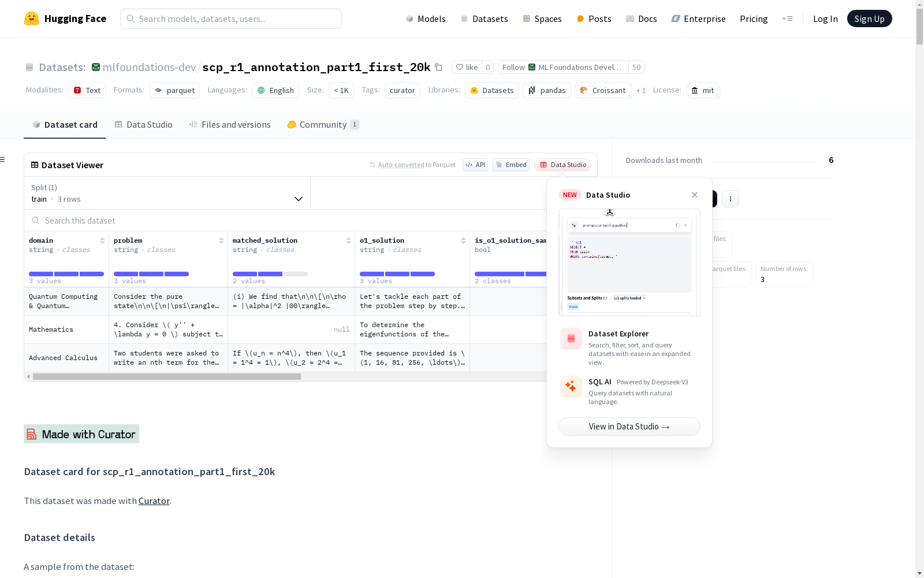
Task: Open the Files and versions tab
Action: tap(230, 125)
